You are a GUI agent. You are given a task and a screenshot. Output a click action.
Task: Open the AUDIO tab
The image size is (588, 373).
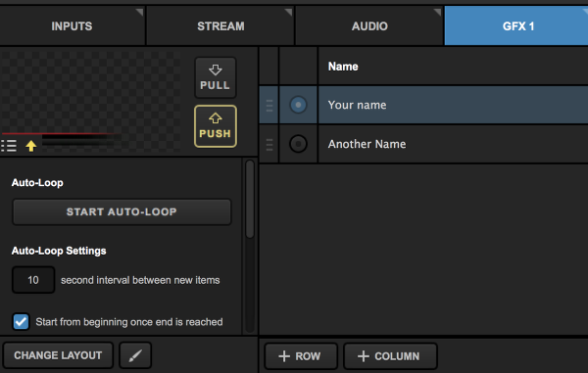[x=369, y=25]
